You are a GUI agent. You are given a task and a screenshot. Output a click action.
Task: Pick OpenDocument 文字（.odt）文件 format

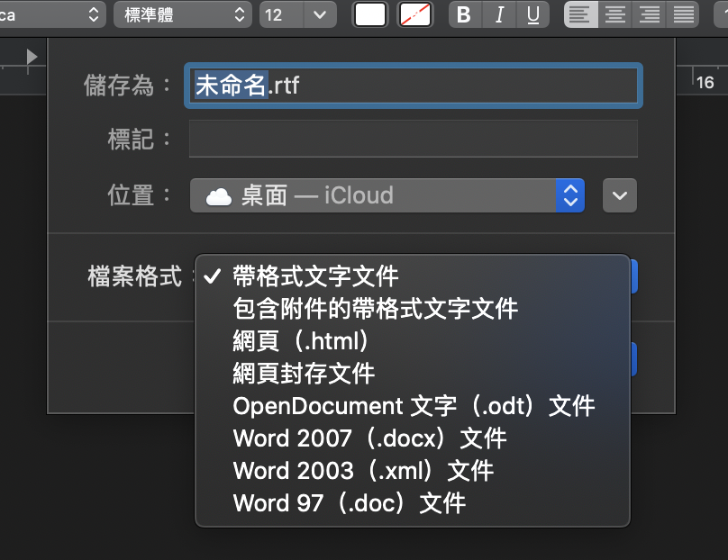(413, 406)
